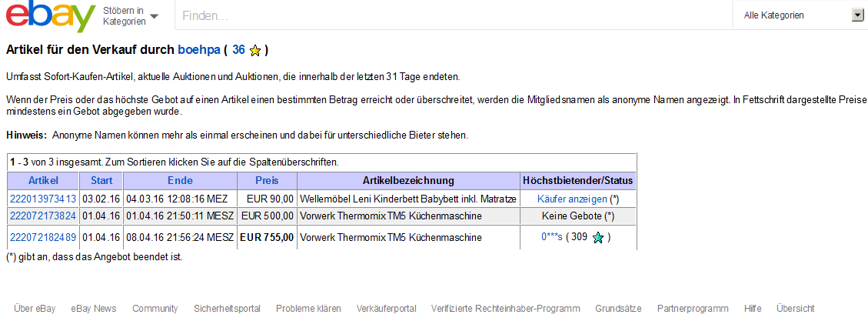The width and height of the screenshot is (868, 321).
Task: Select end time 08.04.16 21:56:24 MESZ
Action: (x=180, y=237)
